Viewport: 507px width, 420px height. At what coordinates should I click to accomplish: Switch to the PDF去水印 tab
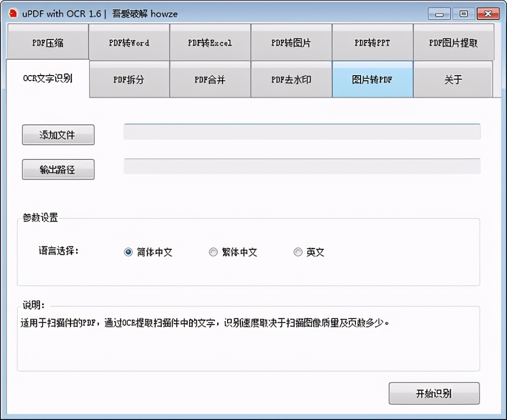(291, 80)
